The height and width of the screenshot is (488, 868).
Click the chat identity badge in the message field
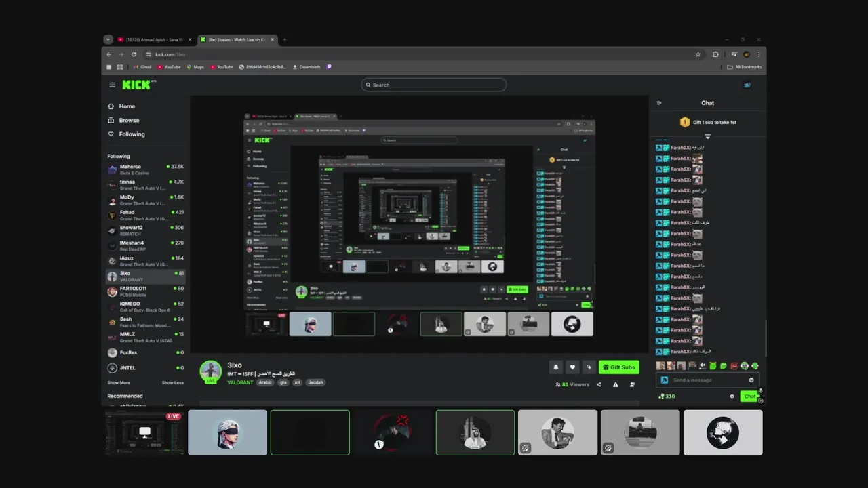tap(664, 380)
